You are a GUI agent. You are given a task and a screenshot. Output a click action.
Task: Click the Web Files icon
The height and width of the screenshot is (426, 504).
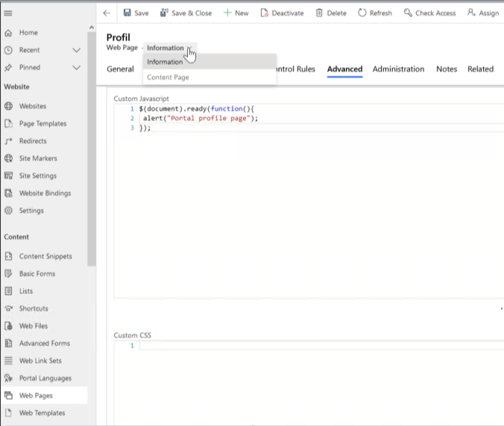point(8,326)
